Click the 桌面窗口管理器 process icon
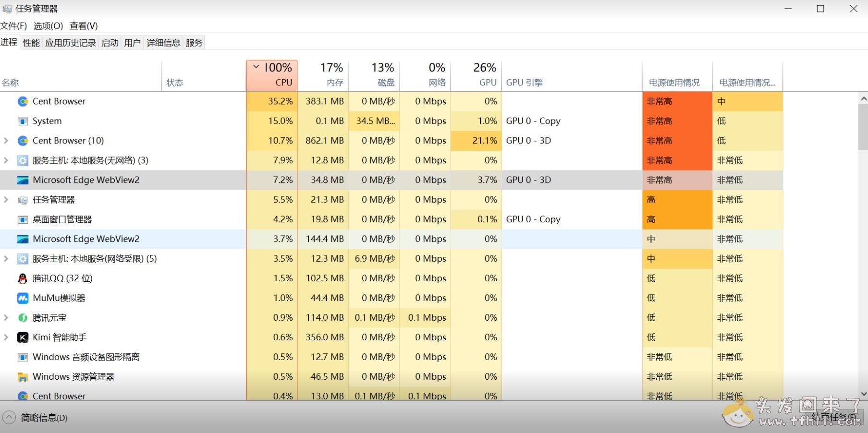Viewport: 868px width, 433px height. coord(23,219)
